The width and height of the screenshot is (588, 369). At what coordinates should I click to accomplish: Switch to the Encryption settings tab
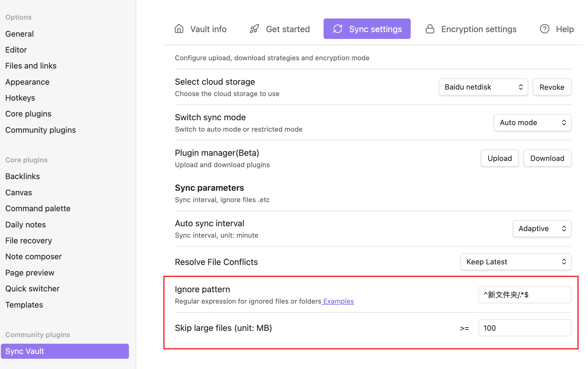[x=478, y=29]
